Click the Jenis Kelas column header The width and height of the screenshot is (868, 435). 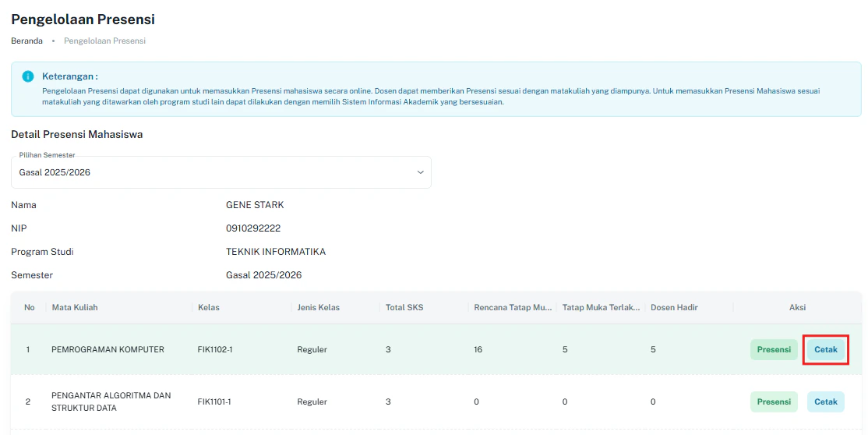319,307
